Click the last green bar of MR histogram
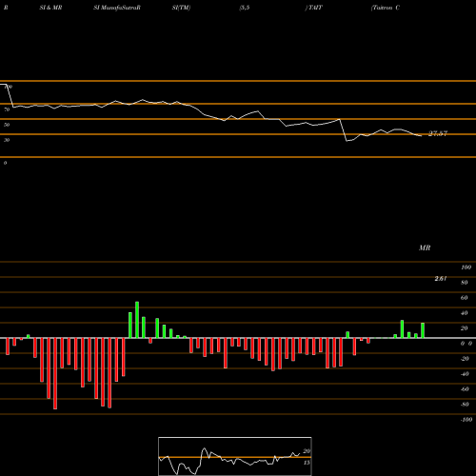This screenshot has width=476, height=476. tap(423, 330)
